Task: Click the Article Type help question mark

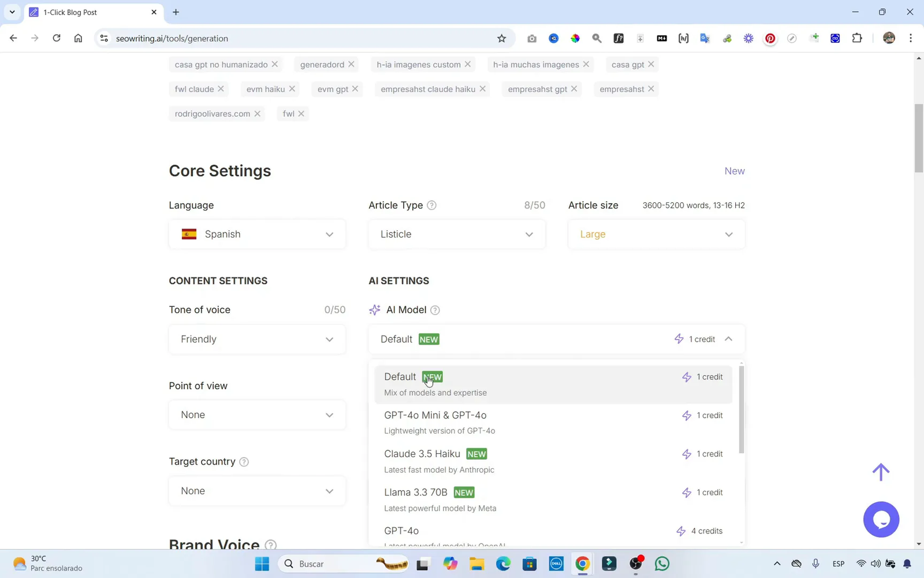Action: tap(433, 205)
